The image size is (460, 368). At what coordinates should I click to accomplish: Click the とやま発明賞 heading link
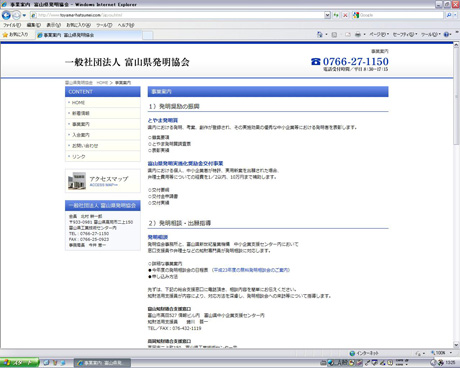tap(163, 120)
